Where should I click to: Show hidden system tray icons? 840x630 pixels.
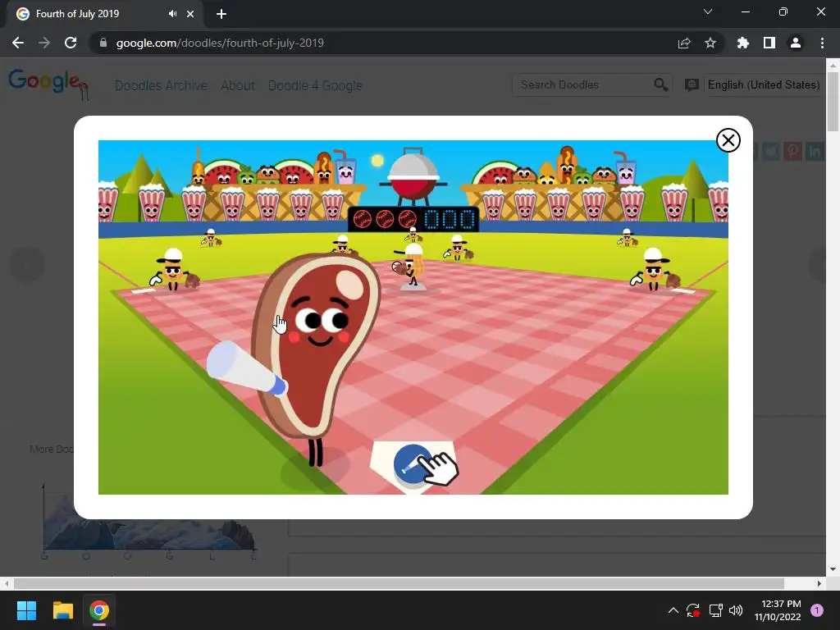(x=673, y=610)
